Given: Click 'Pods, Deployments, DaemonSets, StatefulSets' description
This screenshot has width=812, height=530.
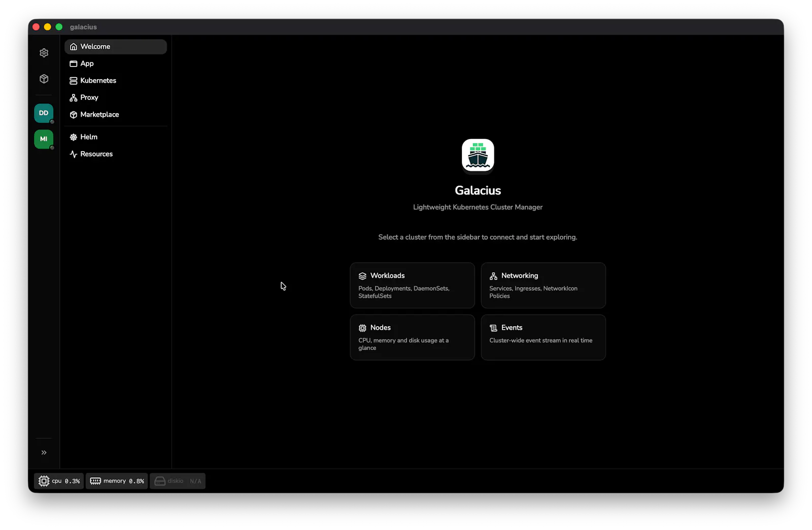Looking at the screenshot, I should tap(404, 292).
